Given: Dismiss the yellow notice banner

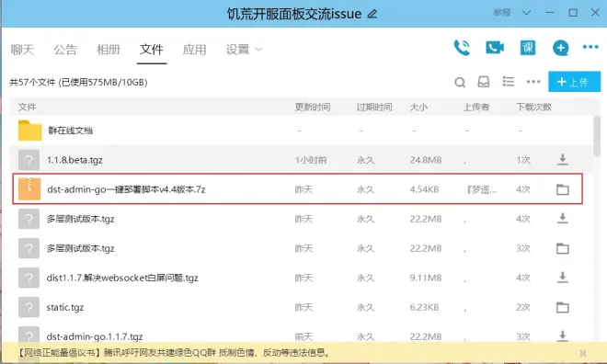Looking at the screenshot, I should click(x=582, y=353).
